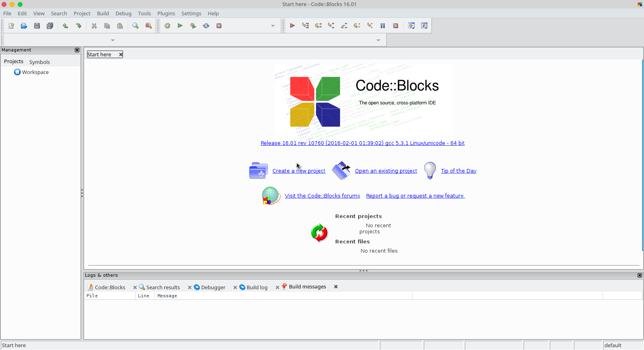
Task: Open the Plugins menu
Action: coord(166,13)
